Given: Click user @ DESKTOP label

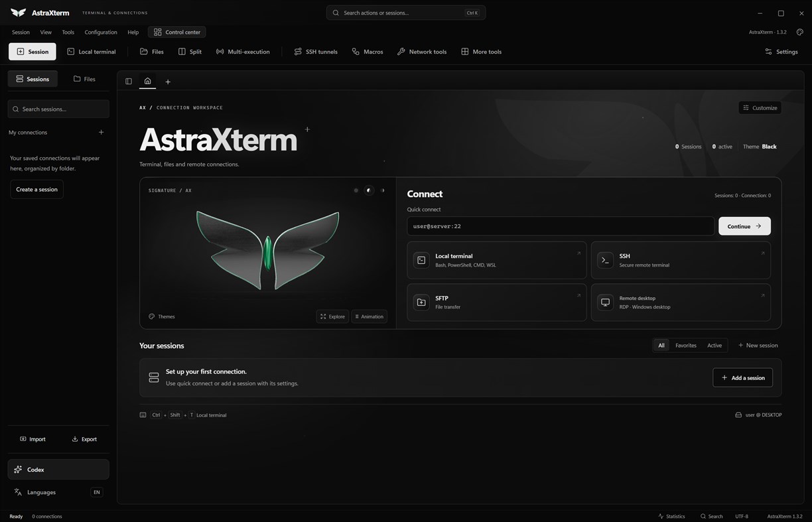Looking at the screenshot, I should click(x=758, y=415).
